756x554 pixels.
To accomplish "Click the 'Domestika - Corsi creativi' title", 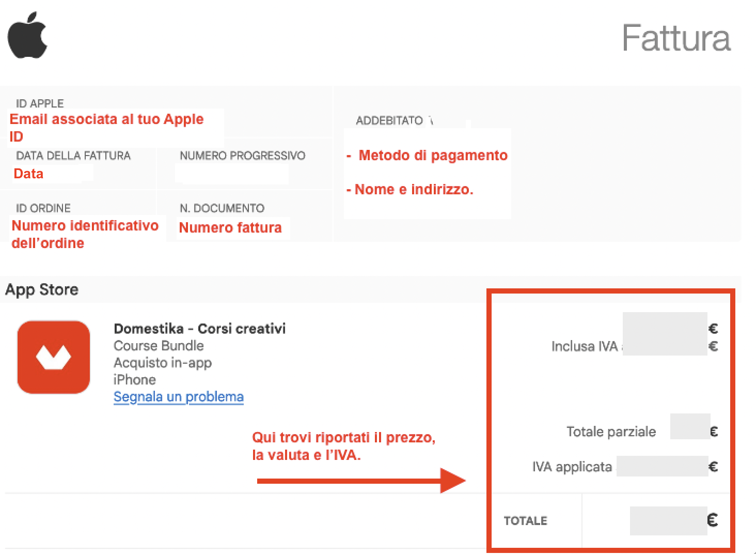I will coord(199,329).
